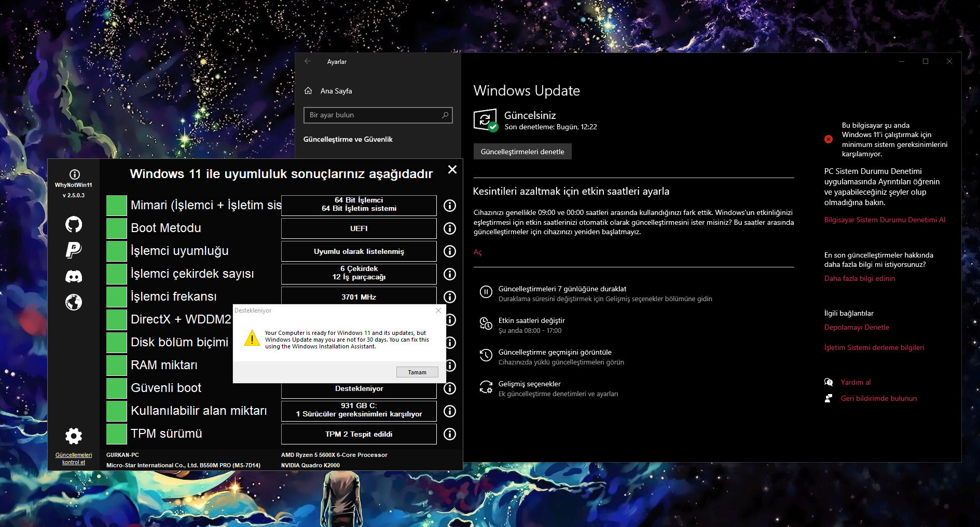
Task: Close the Destekleniyor message dialog
Action: click(438, 310)
